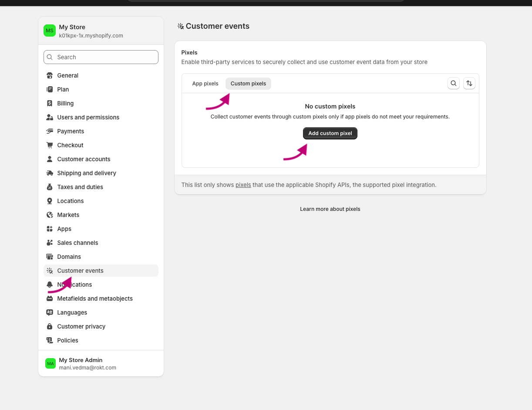532x410 pixels.
Task: Click the MS My Store avatar swatch
Action: pyautogui.click(x=50, y=30)
